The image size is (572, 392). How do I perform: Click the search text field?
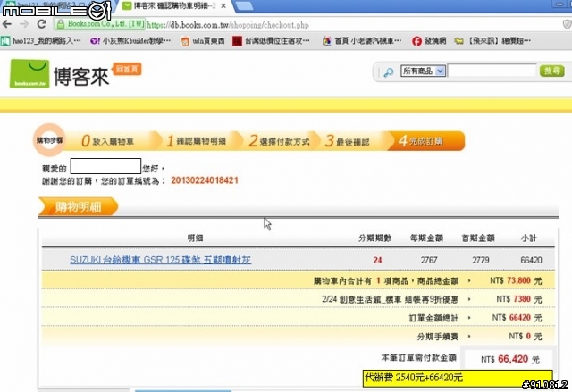click(x=492, y=71)
